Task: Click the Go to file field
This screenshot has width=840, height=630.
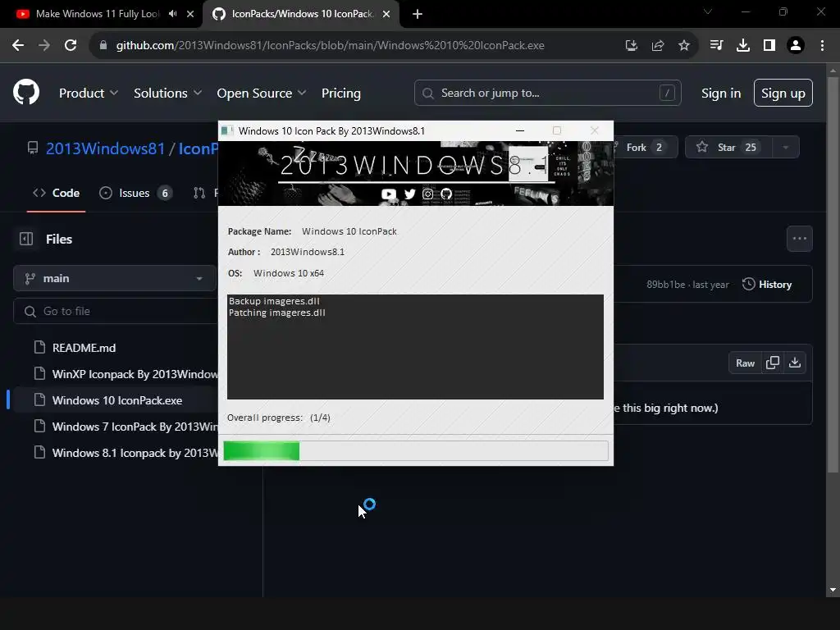Action: tap(115, 311)
